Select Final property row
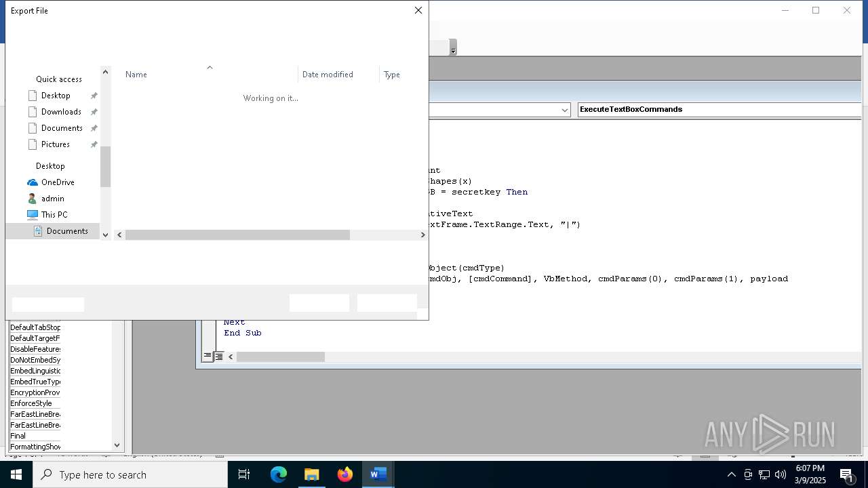Image resolution: width=868 pixels, height=488 pixels. [x=35, y=436]
